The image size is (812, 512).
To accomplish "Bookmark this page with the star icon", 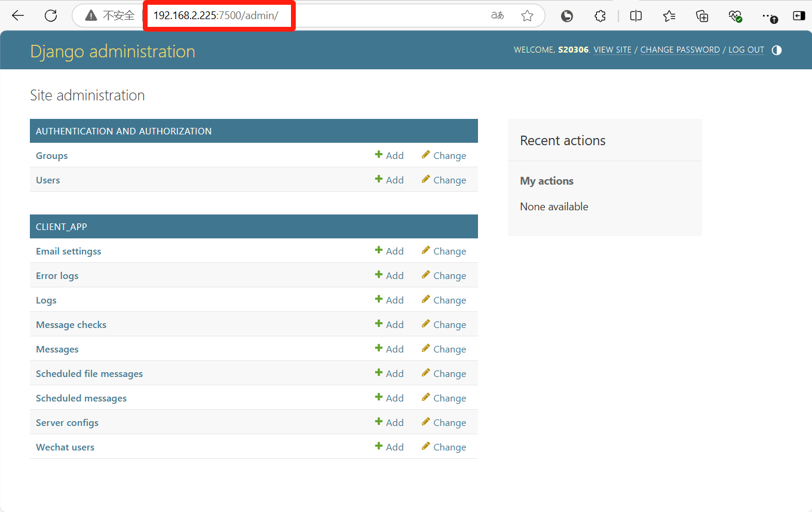I will (x=527, y=16).
